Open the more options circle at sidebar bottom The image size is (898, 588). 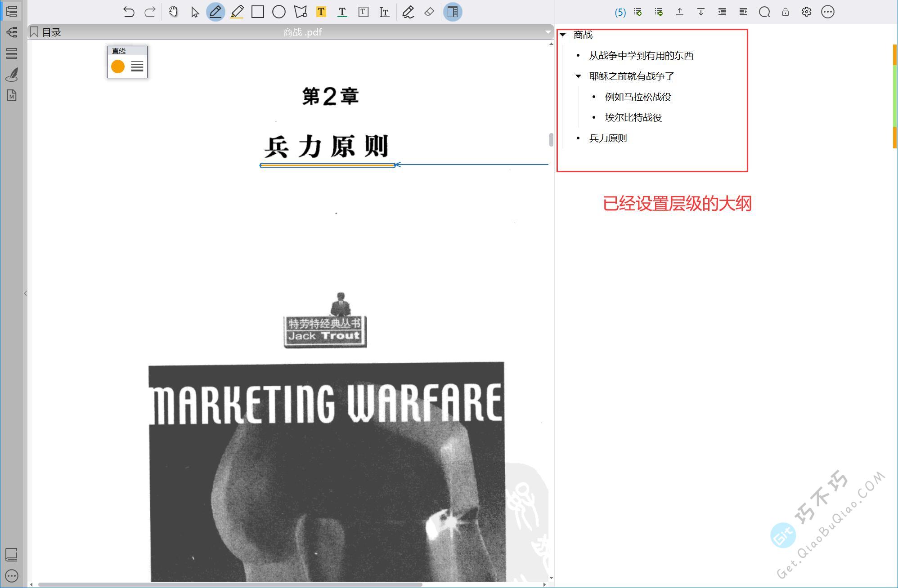coord(12,576)
